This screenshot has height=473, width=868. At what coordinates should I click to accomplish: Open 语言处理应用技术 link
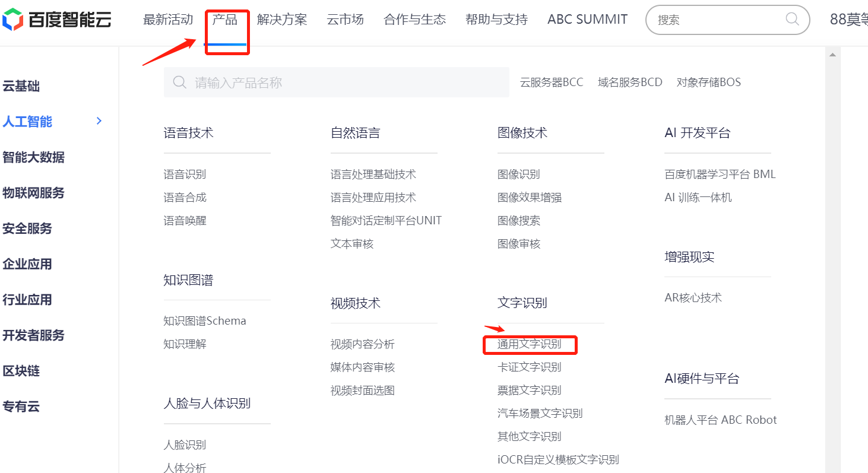pos(373,197)
